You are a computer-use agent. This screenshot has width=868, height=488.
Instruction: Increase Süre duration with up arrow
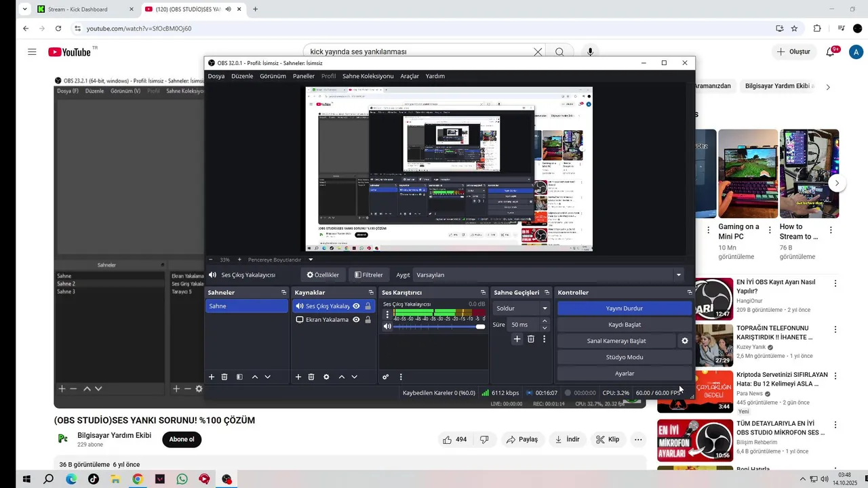545,321
